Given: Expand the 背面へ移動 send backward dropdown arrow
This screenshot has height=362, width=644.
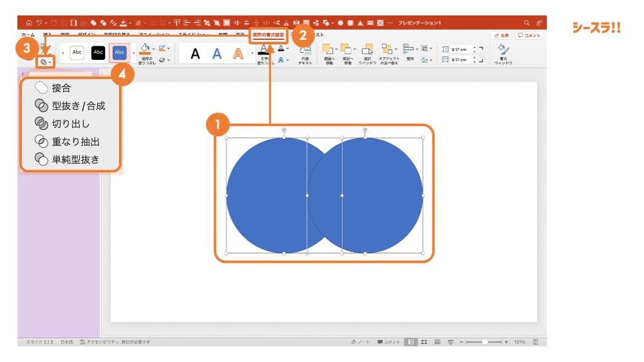Looking at the screenshot, I should pyautogui.click(x=355, y=50).
